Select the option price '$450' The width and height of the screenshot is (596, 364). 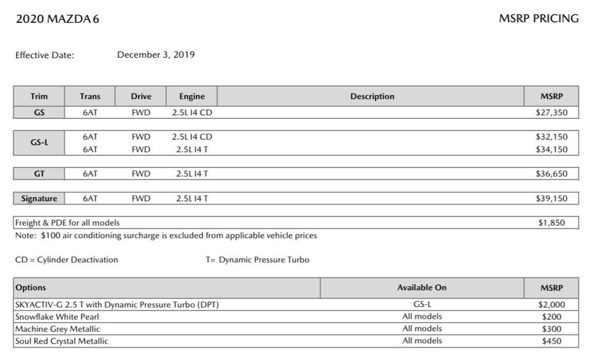point(552,341)
